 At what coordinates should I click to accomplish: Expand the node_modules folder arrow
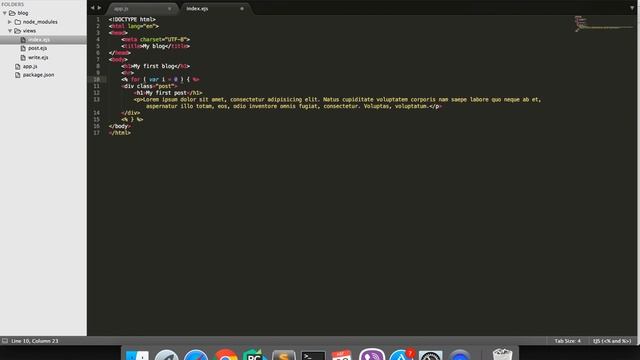[x=10, y=22]
